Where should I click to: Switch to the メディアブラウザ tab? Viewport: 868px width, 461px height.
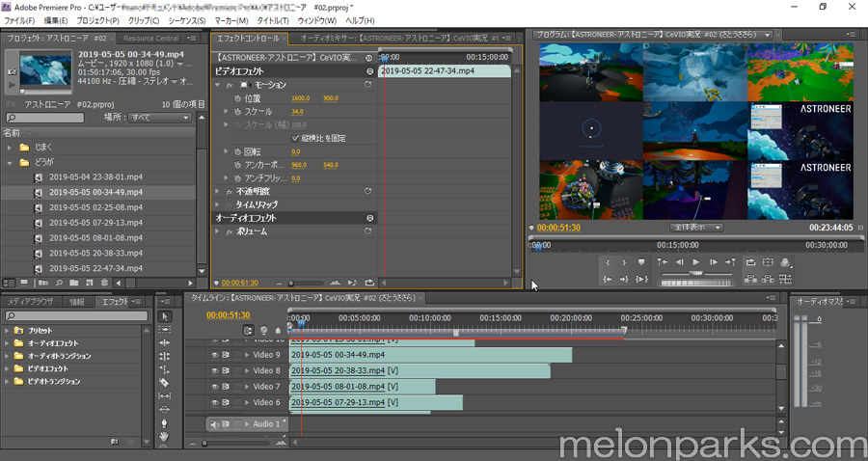click(30, 302)
